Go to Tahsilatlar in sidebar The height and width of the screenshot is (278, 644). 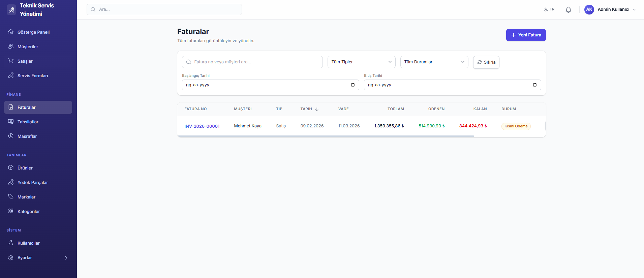click(28, 122)
